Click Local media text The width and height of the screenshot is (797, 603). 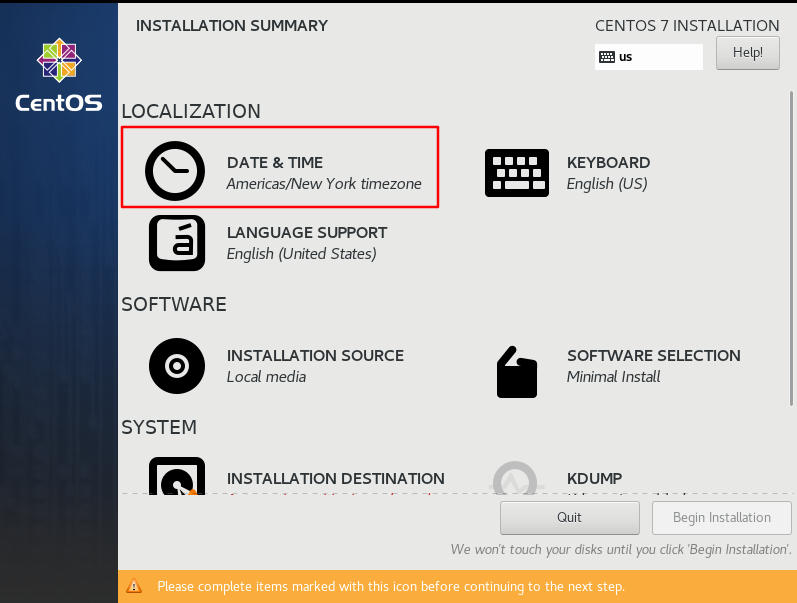[x=266, y=377]
